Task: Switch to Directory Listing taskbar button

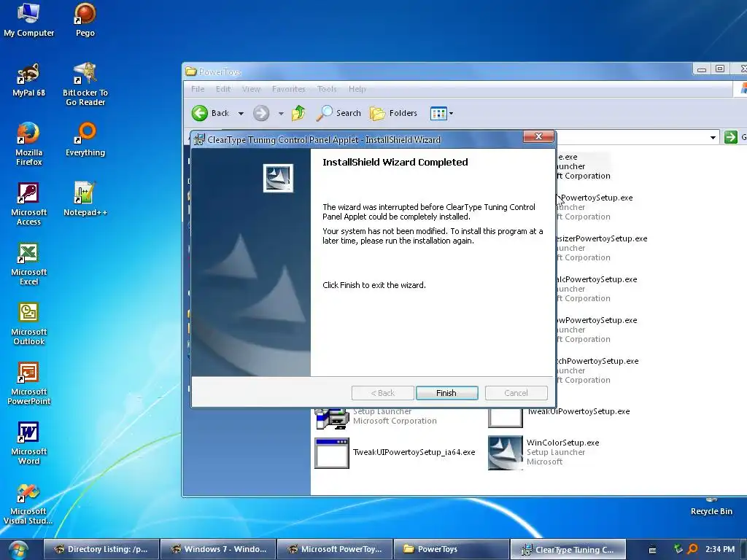Action: (x=101, y=550)
